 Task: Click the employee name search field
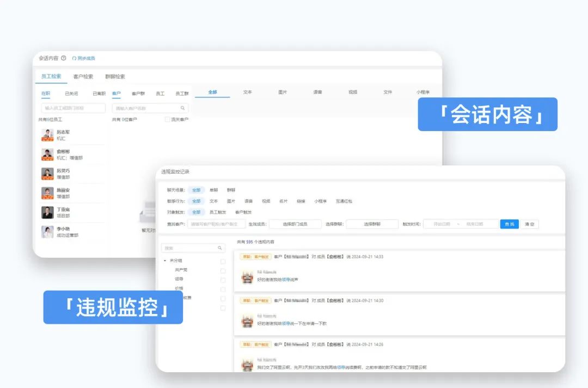pos(73,108)
